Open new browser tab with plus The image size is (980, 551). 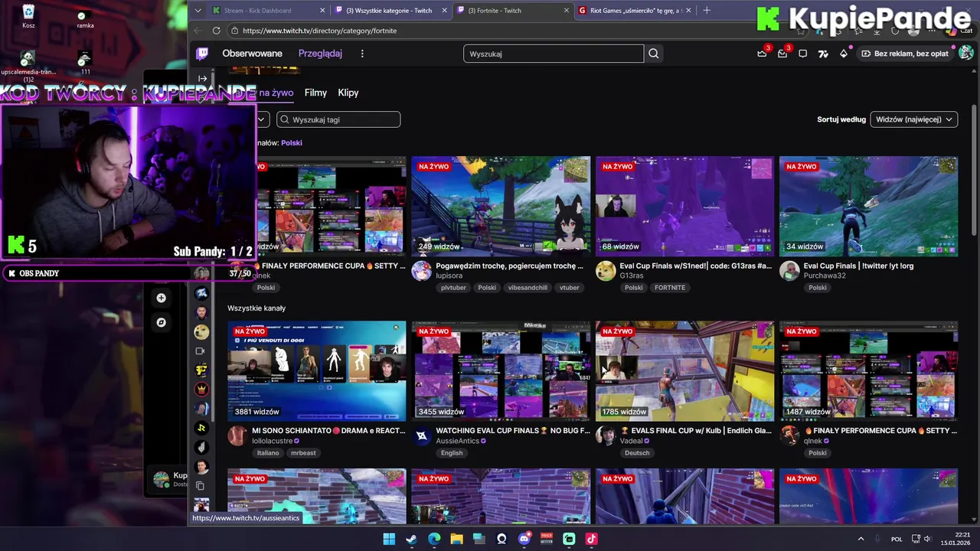(707, 11)
